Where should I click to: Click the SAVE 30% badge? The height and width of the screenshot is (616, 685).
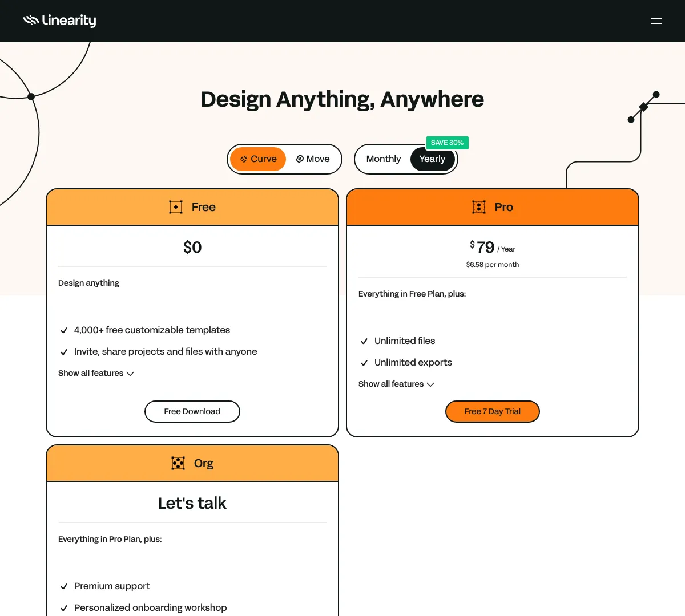(448, 143)
